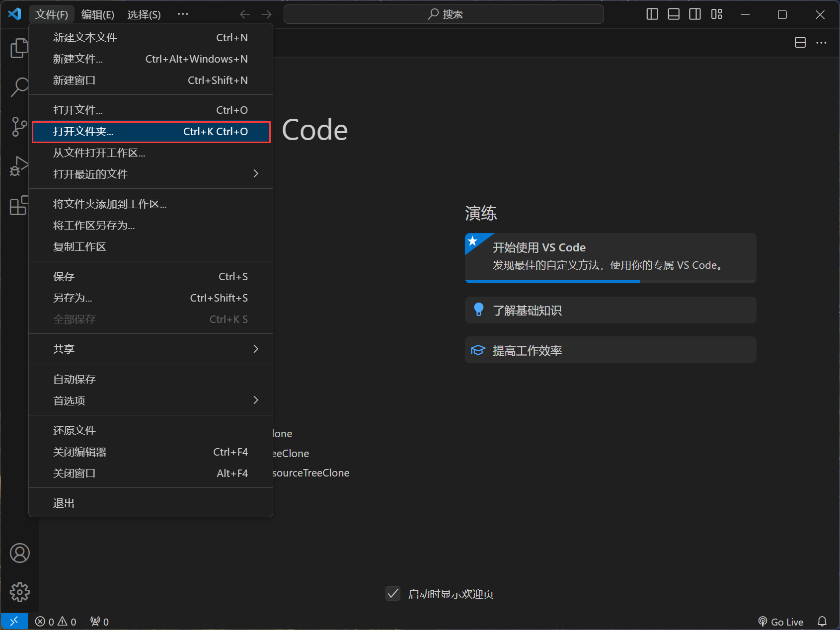Choose Open Folder... menu item
The image size is (840, 630).
(x=151, y=132)
